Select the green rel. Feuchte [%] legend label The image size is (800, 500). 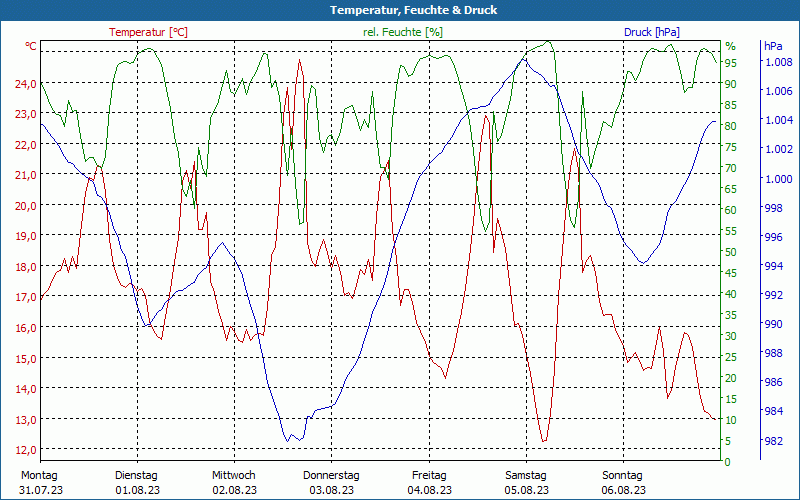point(403,32)
